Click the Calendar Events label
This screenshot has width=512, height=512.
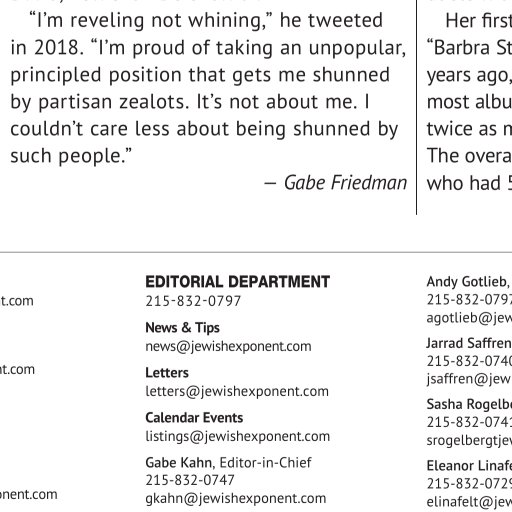pyautogui.click(x=194, y=418)
